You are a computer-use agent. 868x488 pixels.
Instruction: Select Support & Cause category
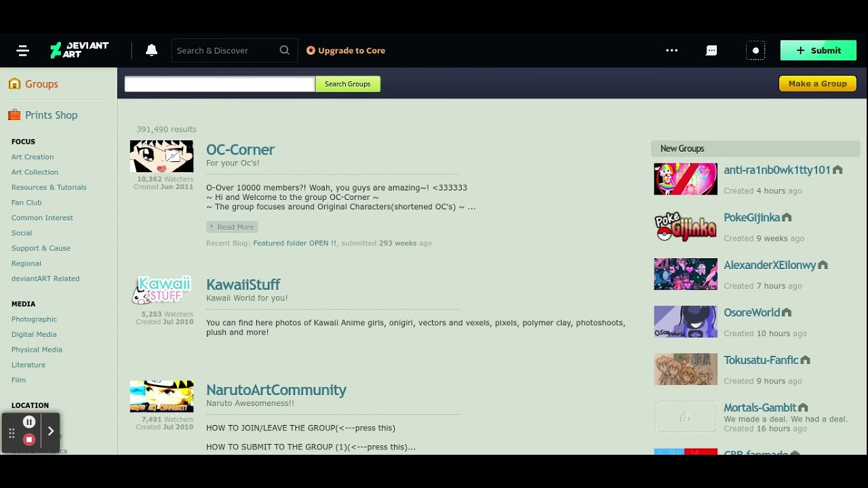tap(41, 248)
